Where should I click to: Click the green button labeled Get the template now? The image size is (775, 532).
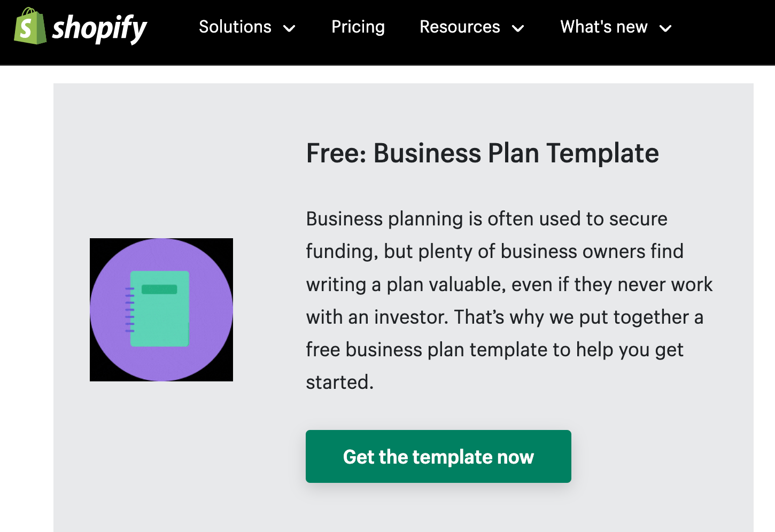click(438, 457)
